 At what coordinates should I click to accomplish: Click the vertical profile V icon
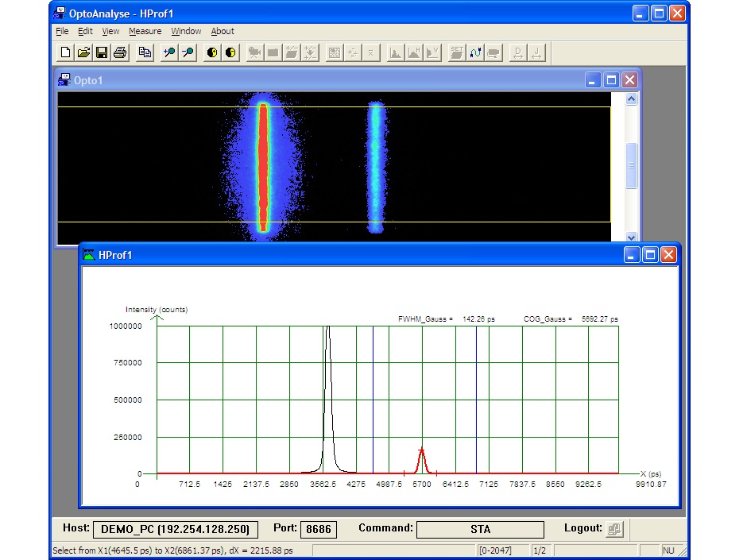tap(432, 52)
